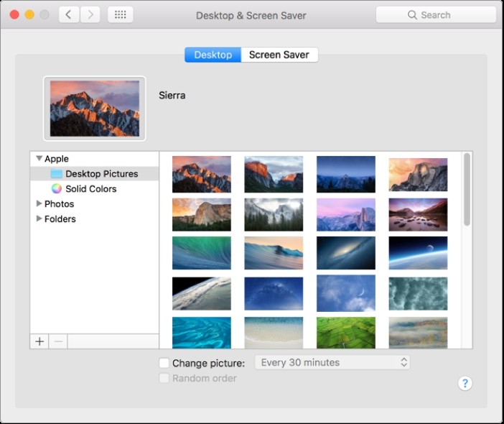Switch to the Screen Saver tab
Screen dimensions: 504x424
click(279, 55)
